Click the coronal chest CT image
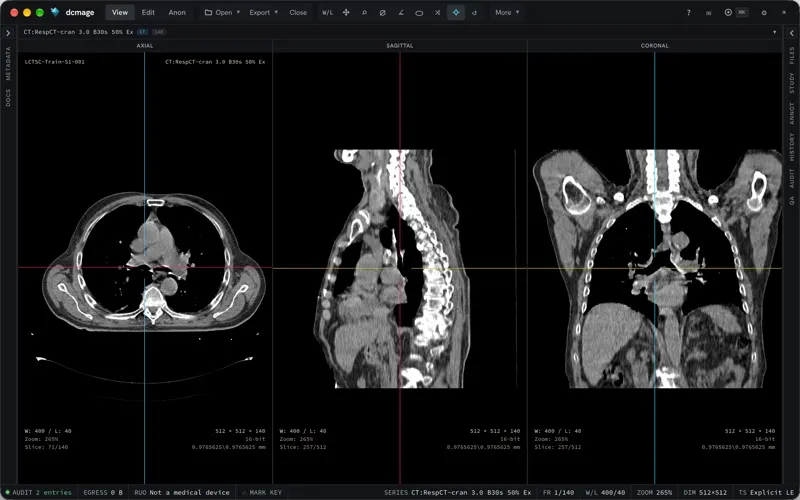800x500 pixels. pyautogui.click(x=657, y=268)
